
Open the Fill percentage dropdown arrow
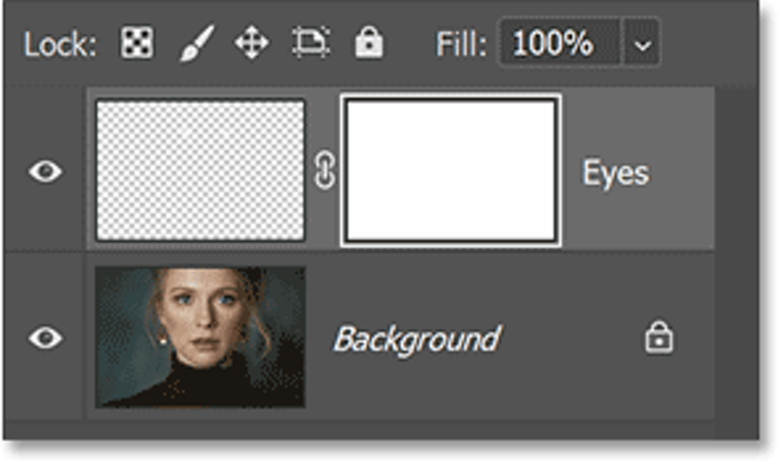click(x=642, y=42)
